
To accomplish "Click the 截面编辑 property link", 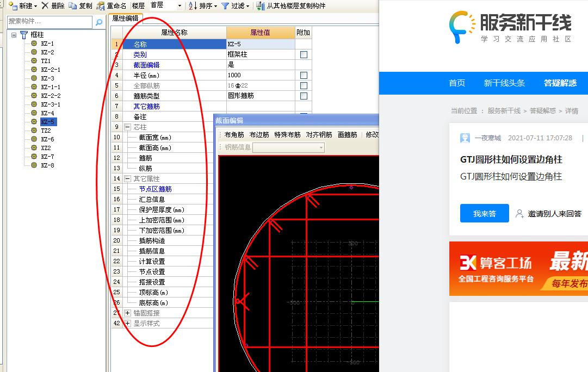I will coord(147,65).
